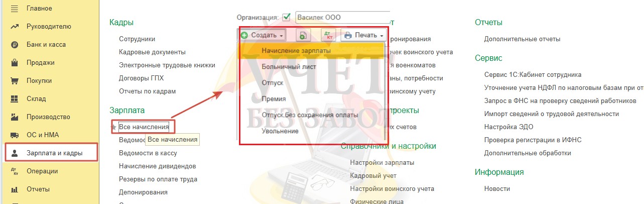Open Кадровые документы link
Viewport: 644px width, 204px height.
[152, 52]
